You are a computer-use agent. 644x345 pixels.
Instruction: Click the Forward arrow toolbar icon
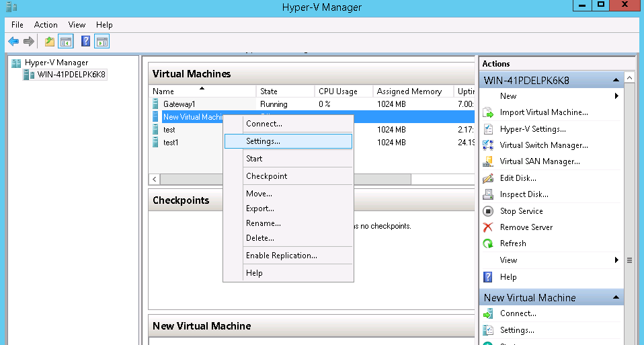tap(29, 42)
